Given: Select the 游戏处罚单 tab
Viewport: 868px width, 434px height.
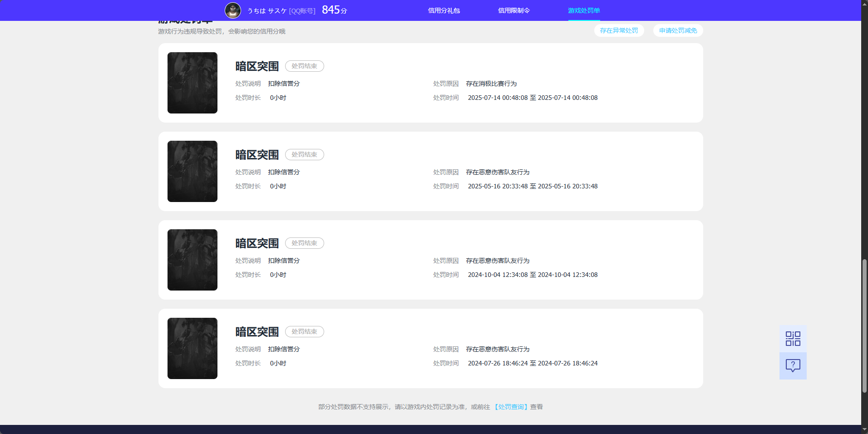Looking at the screenshot, I should point(584,10).
